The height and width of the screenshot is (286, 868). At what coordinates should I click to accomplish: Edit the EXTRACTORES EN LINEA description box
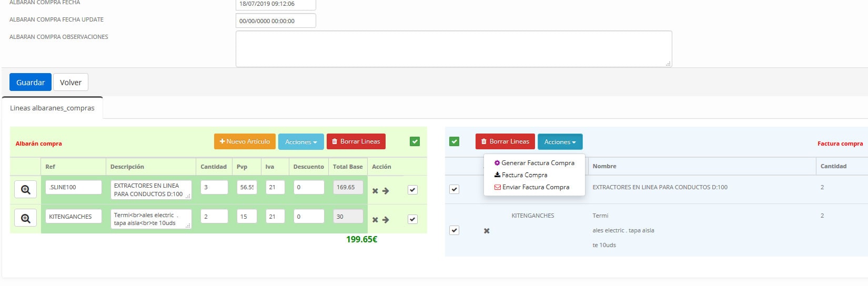[x=151, y=190]
